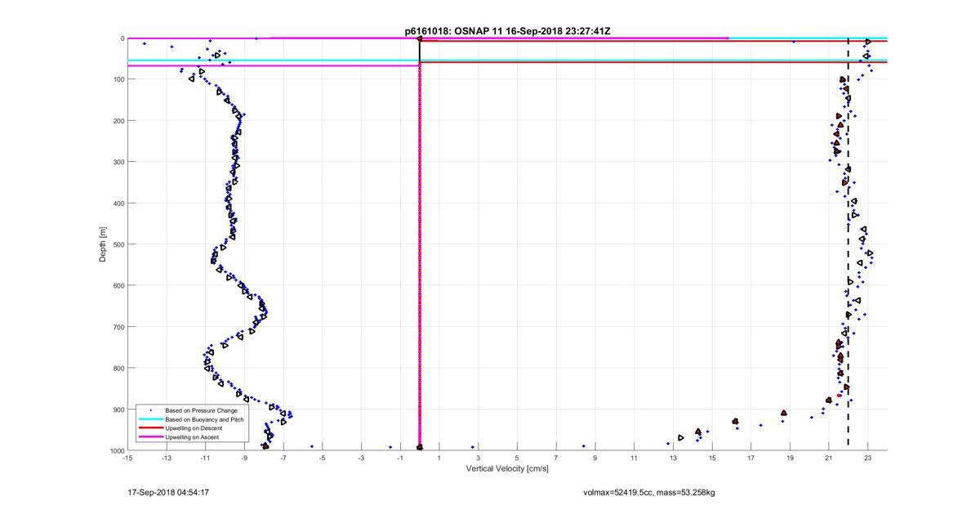Click the x-axis tick label -11
The height and width of the screenshot is (506, 980).
click(x=205, y=459)
